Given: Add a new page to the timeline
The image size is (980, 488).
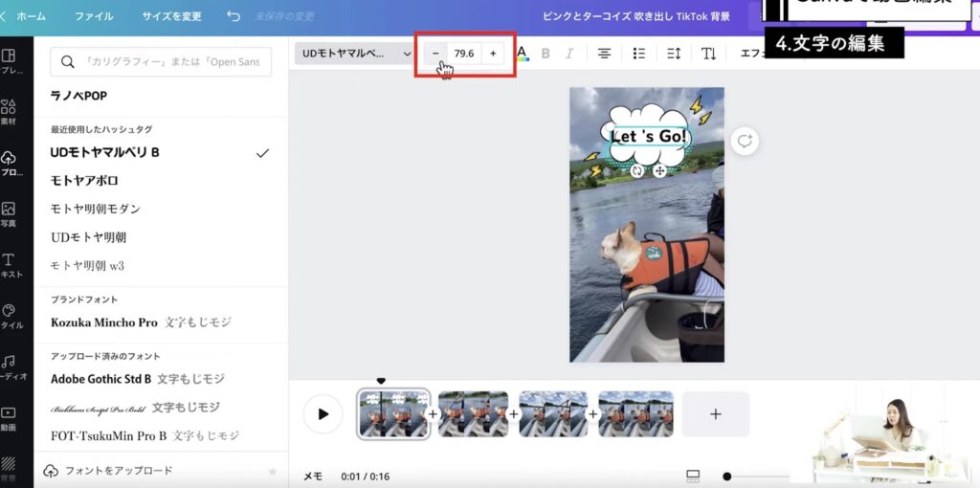Looking at the screenshot, I should click(x=716, y=413).
